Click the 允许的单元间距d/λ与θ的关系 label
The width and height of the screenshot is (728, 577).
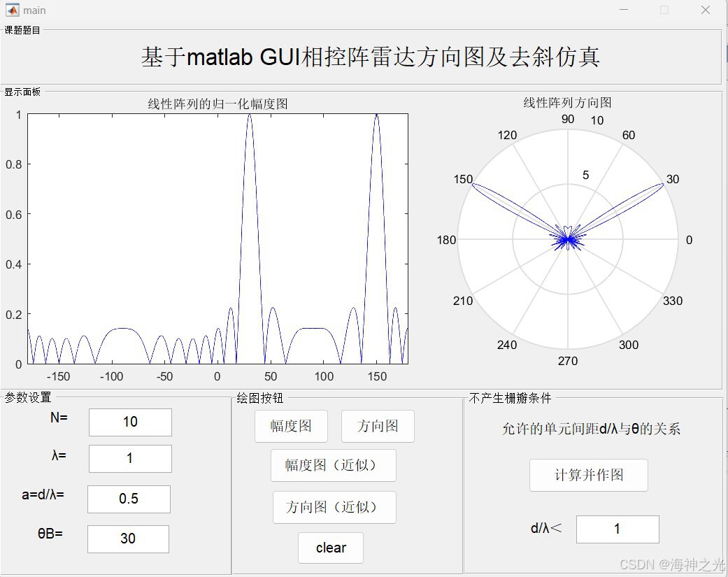pos(591,429)
